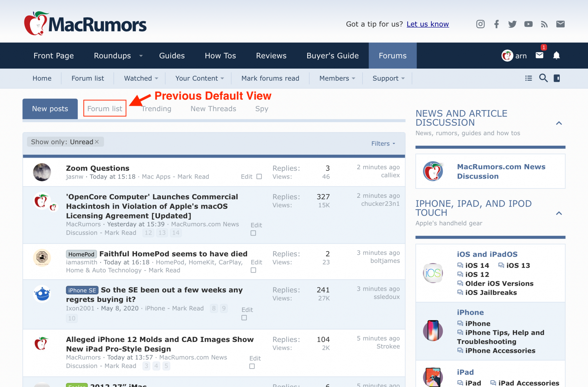
Task: Check the Zoom Questions thread checkbox
Action: click(259, 177)
